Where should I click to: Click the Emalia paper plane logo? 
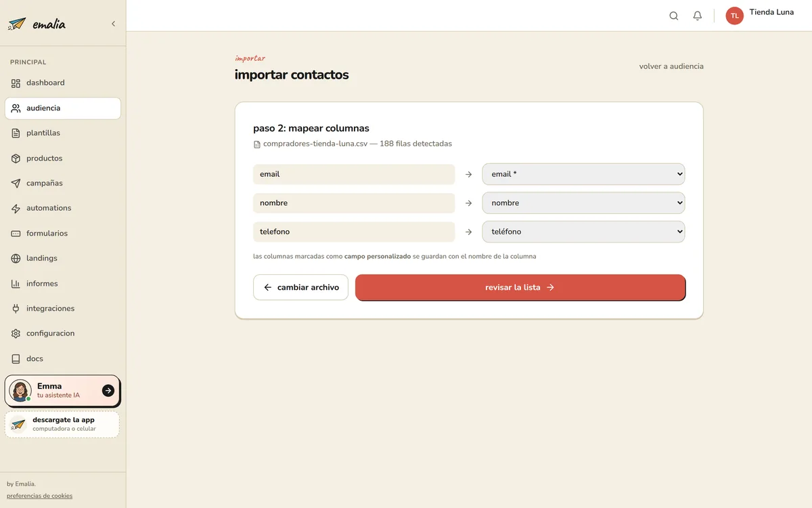17,24
